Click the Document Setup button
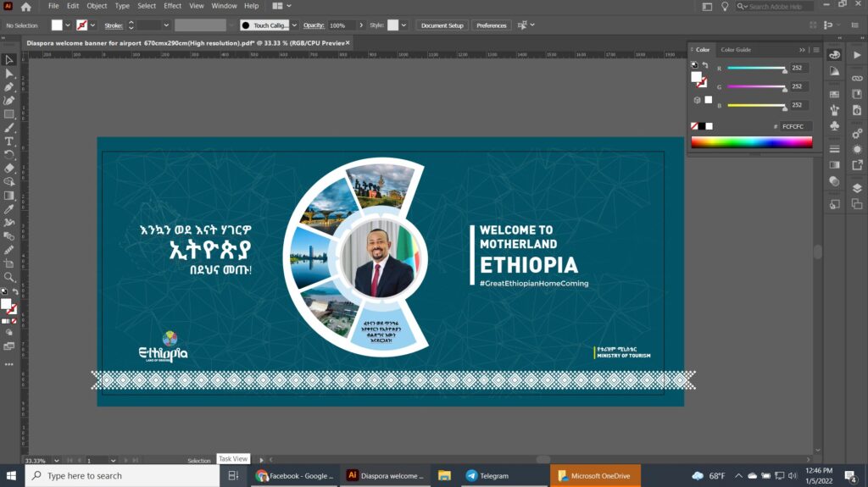Screen dimensions: 868x487 coord(442,25)
